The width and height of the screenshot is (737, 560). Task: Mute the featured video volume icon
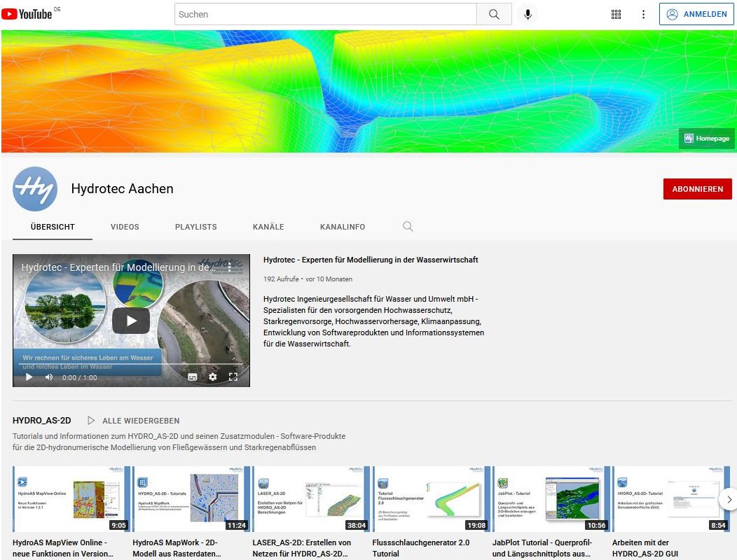[49, 377]
